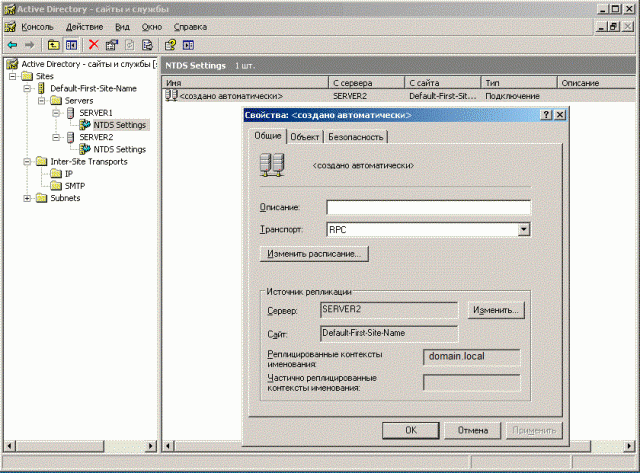Image resolution: width=640 pixels, height=473 pixels.
Task: Click the Export list toolbar icon
Action: [147, 45]
